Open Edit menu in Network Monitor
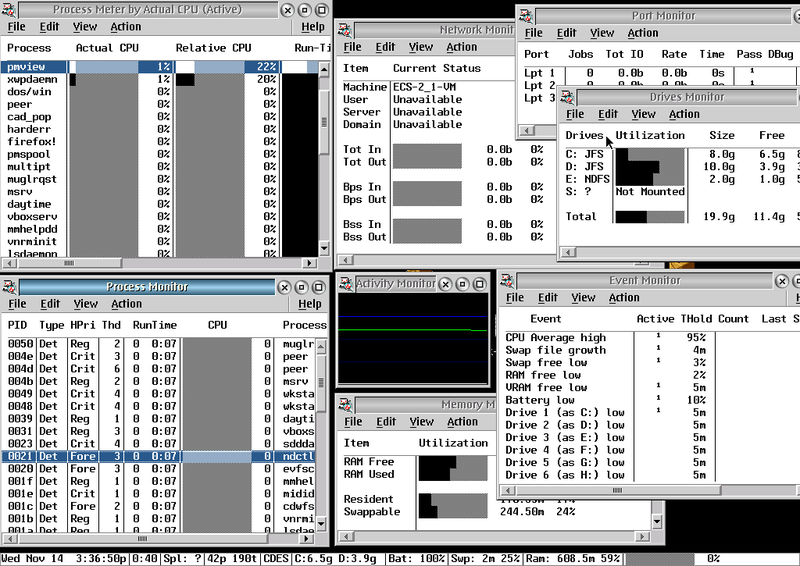 click(x=385, y=47)
